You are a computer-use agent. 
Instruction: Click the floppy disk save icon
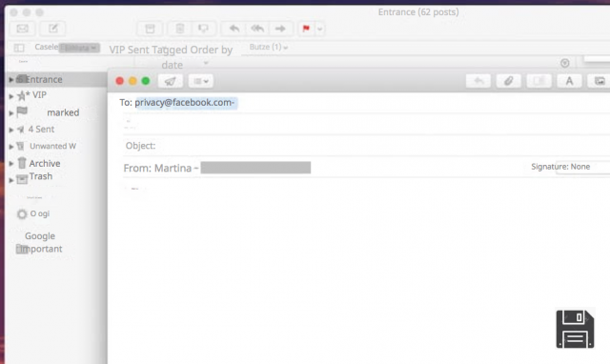point(575,329)
